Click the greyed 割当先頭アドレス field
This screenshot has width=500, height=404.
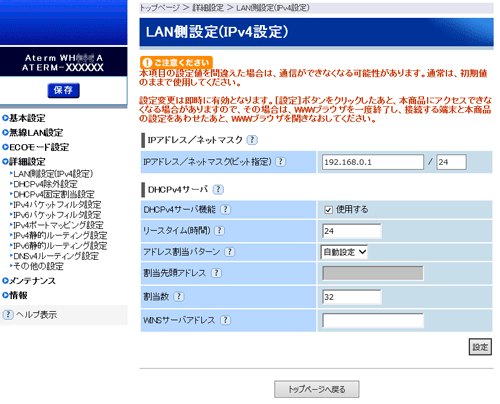[373, 273]
